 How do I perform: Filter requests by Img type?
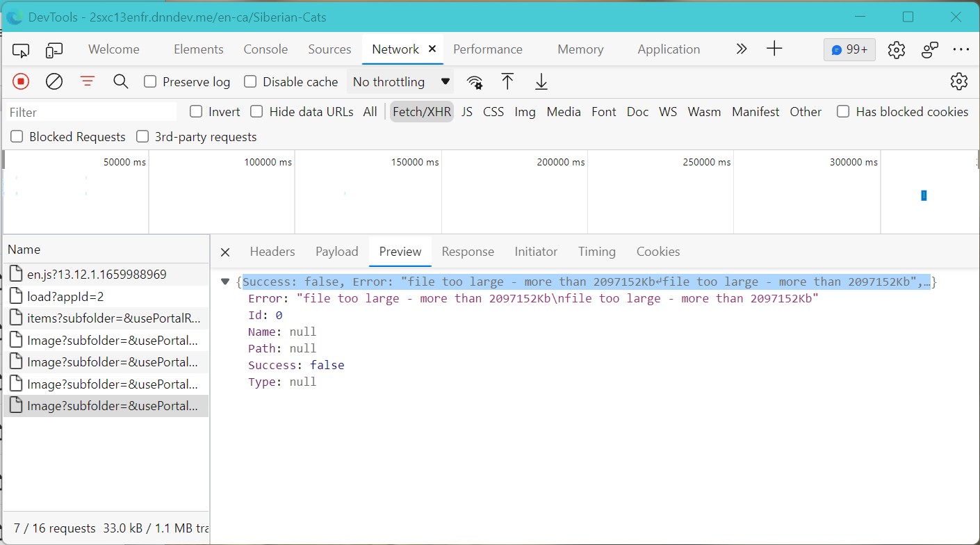click(x=525, y=111)
